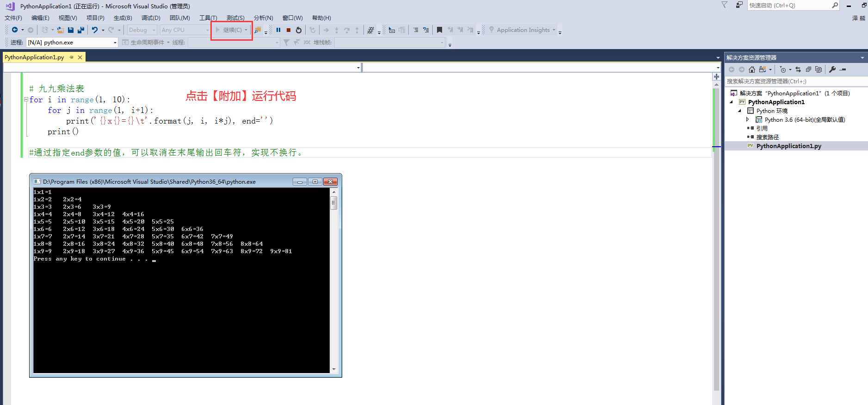Click the Uncomment Selection icon
Image resolution: width=868 pixels, height=405 pixels.
pyautogui.click(x=426, y=30)
